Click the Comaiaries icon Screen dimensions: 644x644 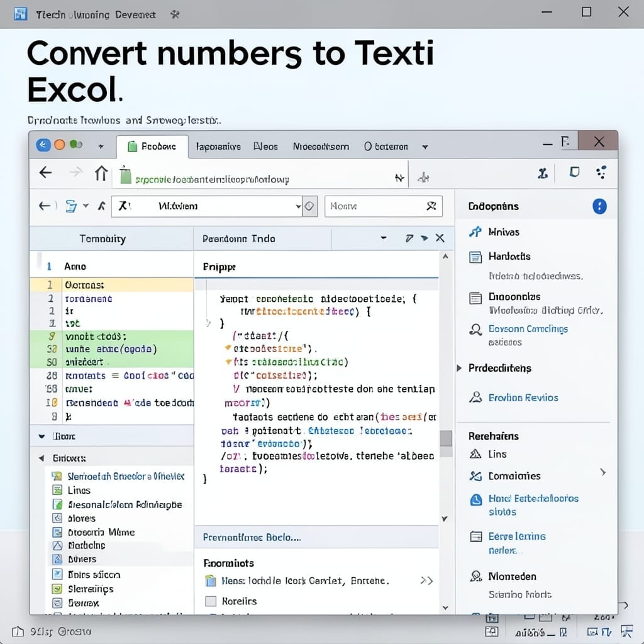tap(475, 476)
